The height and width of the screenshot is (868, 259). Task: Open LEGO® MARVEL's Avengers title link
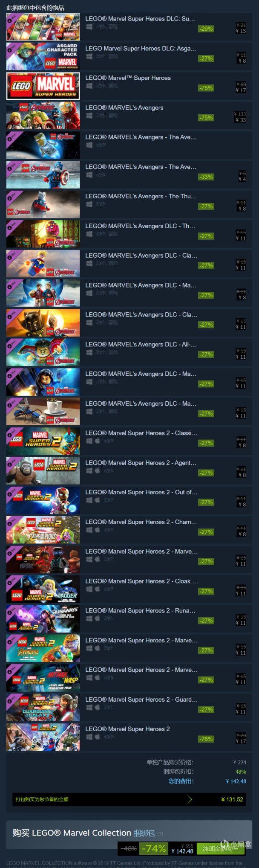point(124,107)
